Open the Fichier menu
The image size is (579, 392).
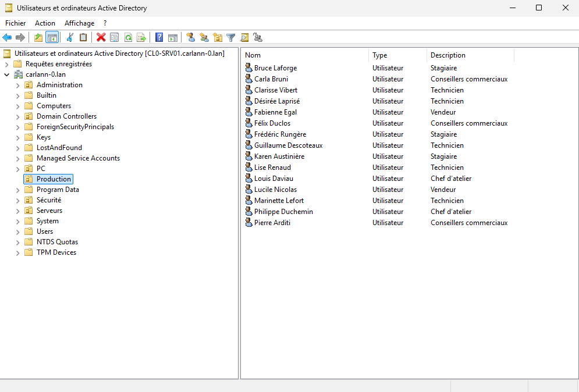coord(16,23)
